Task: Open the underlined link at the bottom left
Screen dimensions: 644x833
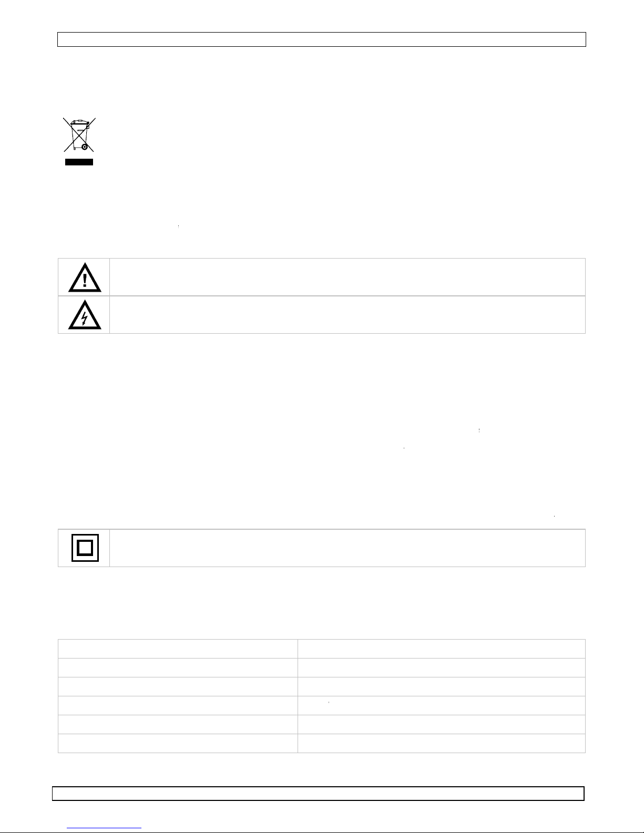Action: coord(104,828)
